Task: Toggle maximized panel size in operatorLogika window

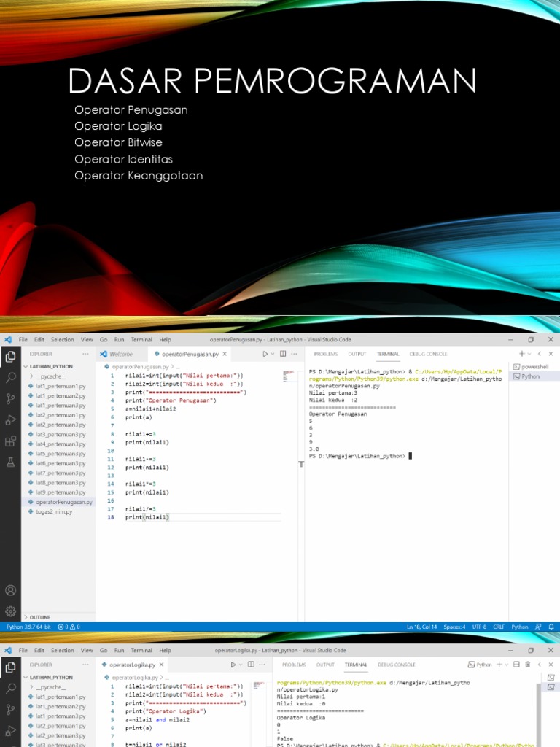Action: (540, 665)
